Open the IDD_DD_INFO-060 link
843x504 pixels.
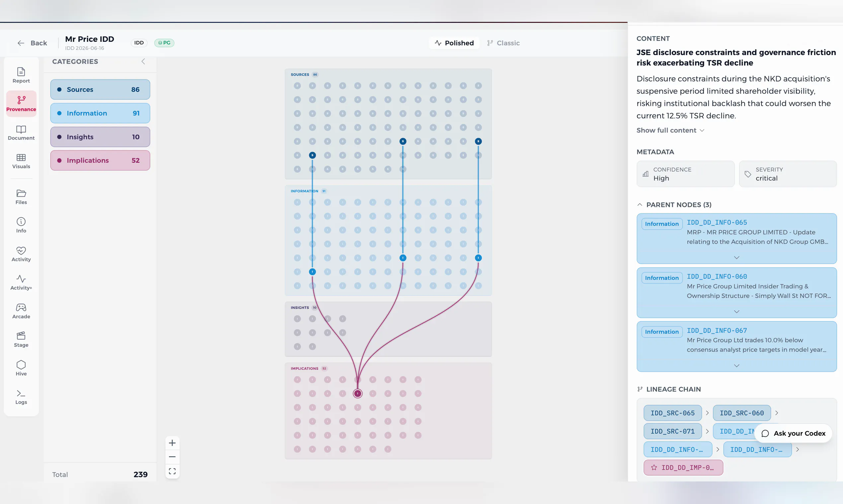point(717,277)
